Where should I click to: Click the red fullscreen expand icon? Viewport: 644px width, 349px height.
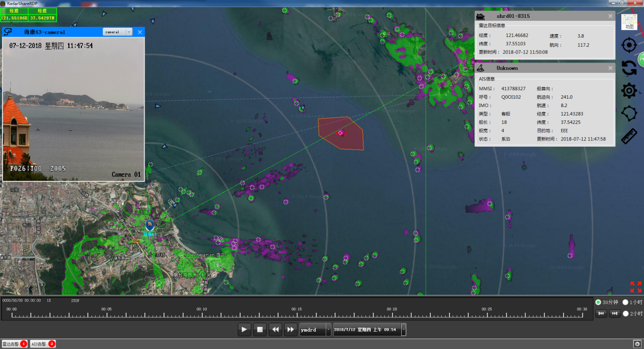[x=635, y=287]
